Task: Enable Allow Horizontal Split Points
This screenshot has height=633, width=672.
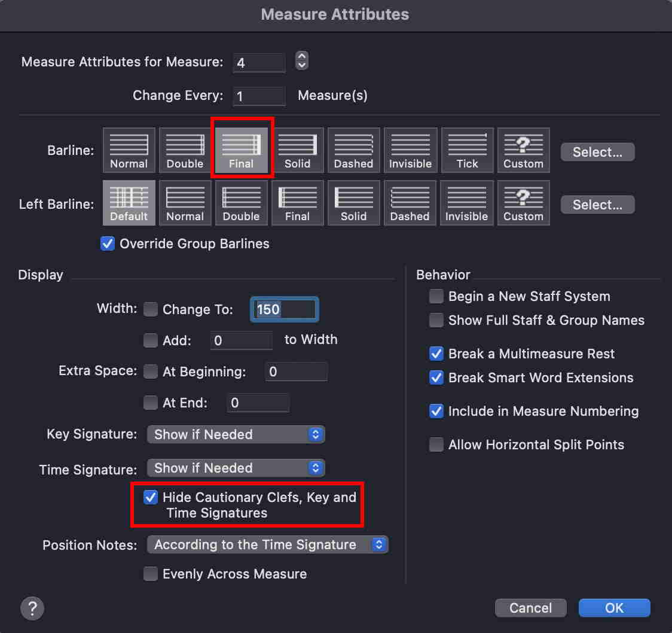Action: tap(436, 445)
